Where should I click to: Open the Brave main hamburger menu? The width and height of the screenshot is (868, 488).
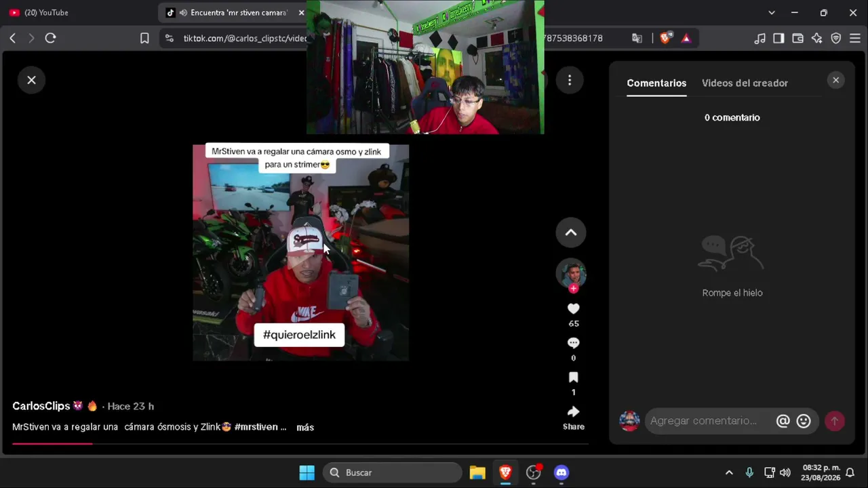tap(854, 38)
